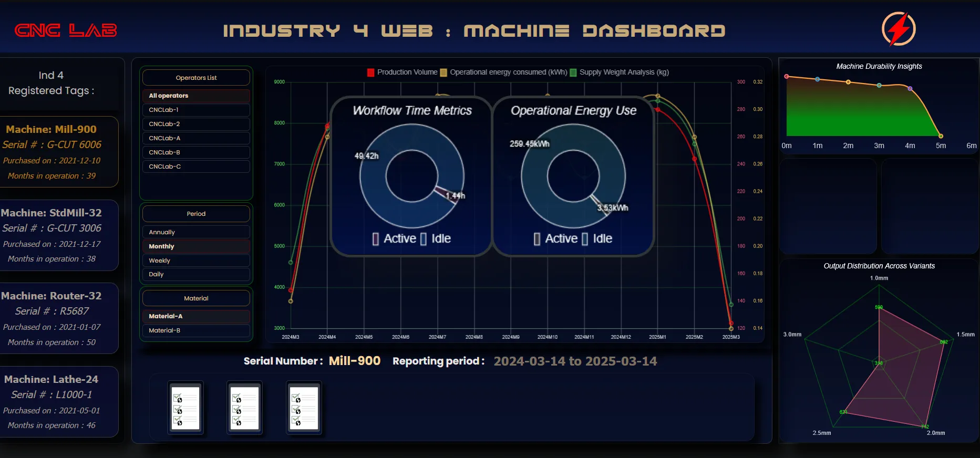Expand the Operators List header

tap(196, 78)
